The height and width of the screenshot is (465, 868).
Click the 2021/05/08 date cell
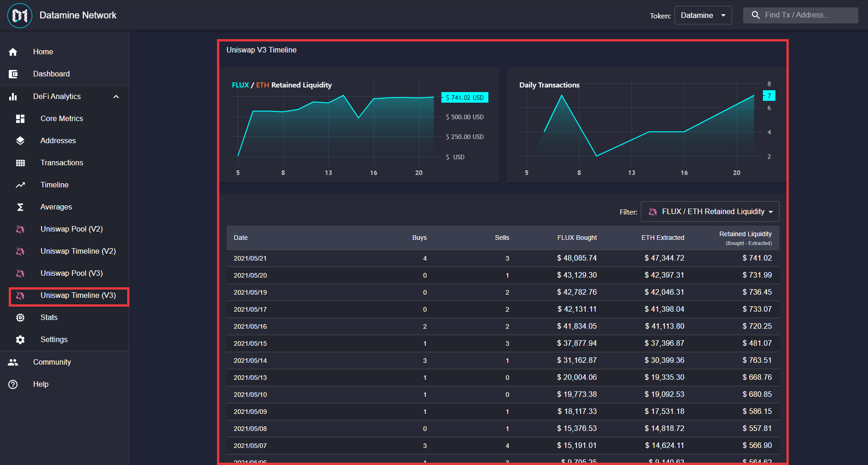tap(250, 429)
